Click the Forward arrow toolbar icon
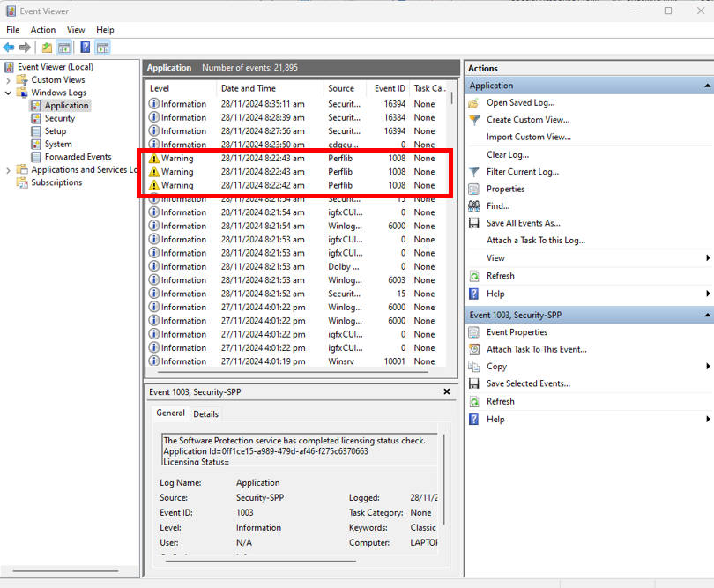 [25, 48]
